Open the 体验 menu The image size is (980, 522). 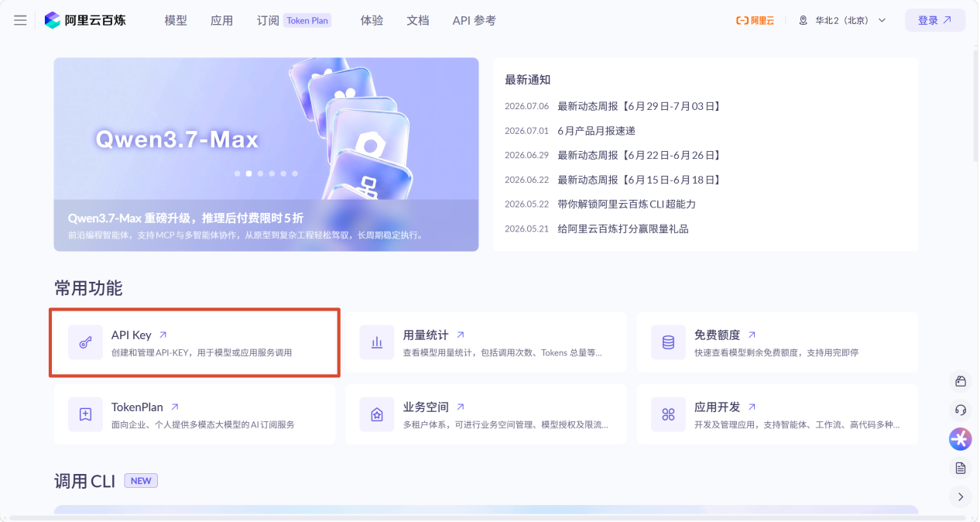pos(372,20)
